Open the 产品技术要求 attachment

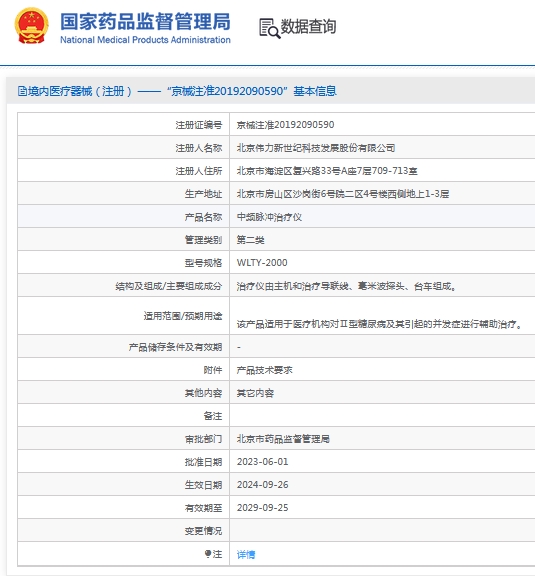tap(265, 370)
